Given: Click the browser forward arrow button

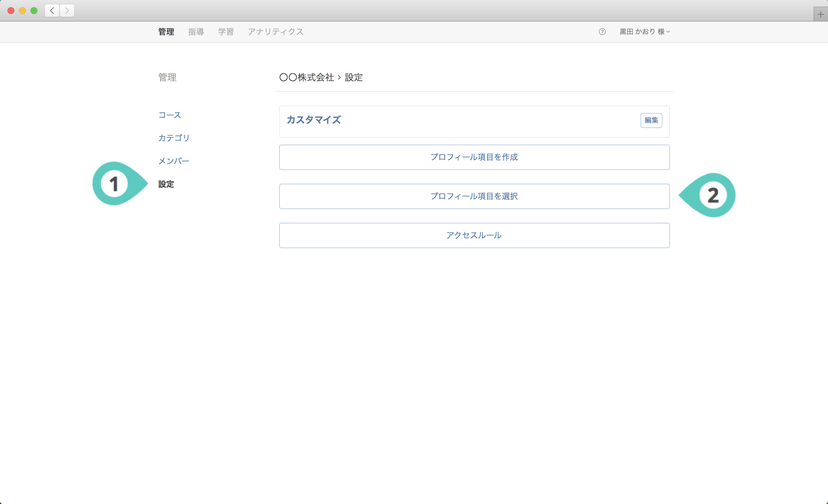Looking at the screenshot, I should click(x=67, y=11).
